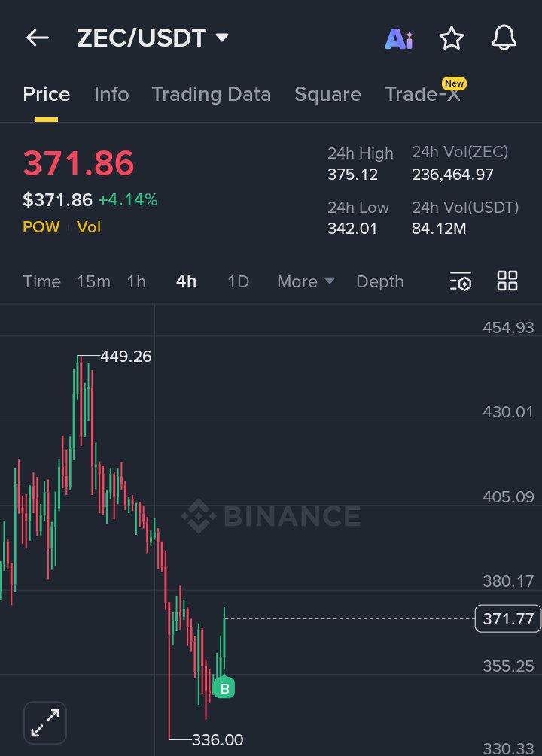Switch to the Info tab
Image resolution: width=542 pixels, height=756 pixels.
click(x=111, y=94)
